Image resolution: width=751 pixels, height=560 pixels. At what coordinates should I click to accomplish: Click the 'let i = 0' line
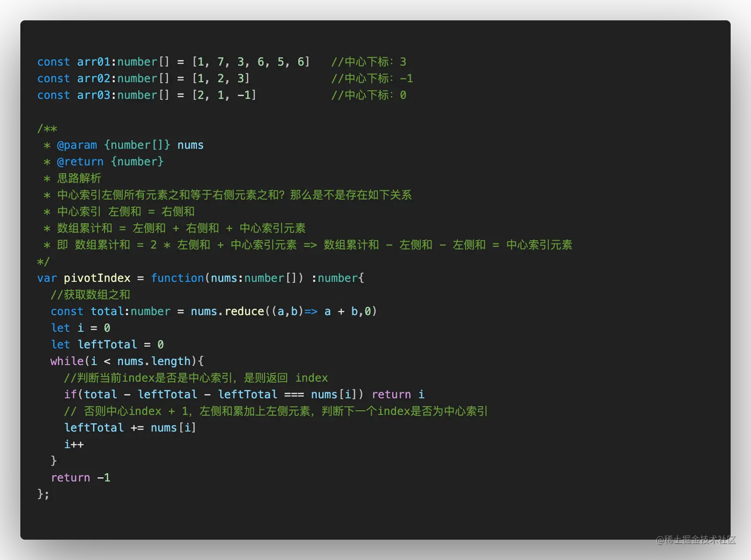pyautogui.click(x=80, y=328)
